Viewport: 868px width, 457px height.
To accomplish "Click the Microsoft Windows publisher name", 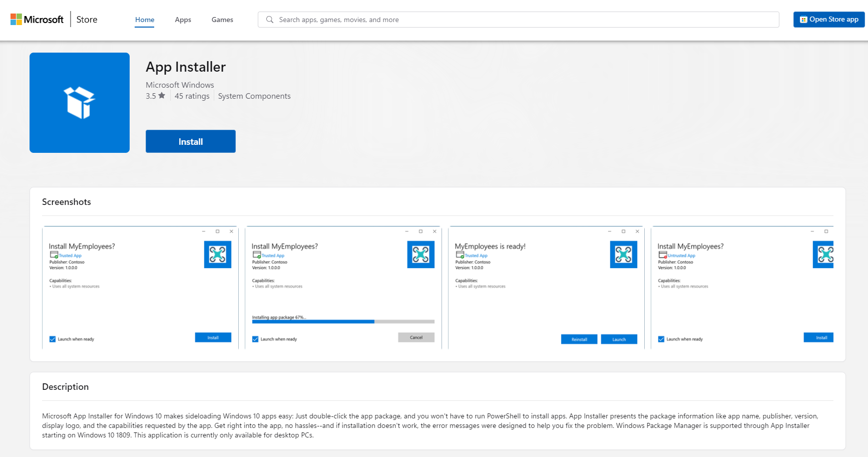I will [x=180, y=85].
